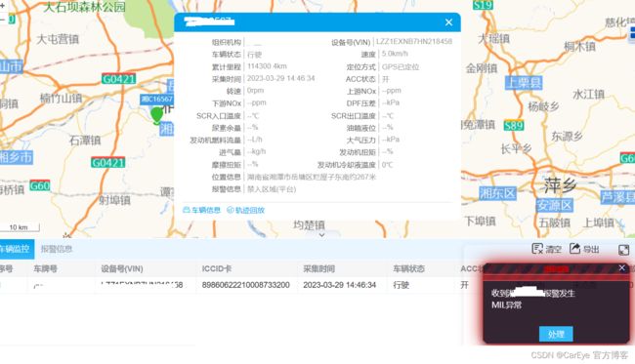This screenshot has width=635, height=364.
Task: Open 轨迹回放 track replay link
Action: click(246, 210)
